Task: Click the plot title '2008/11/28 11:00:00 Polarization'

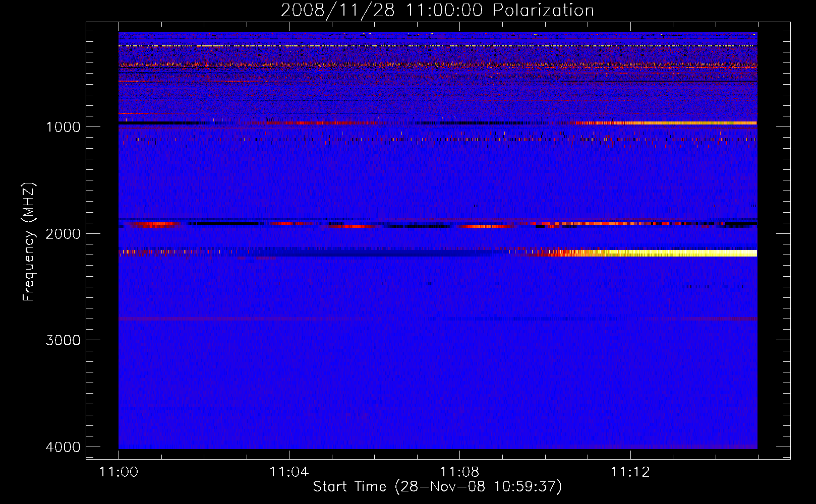Action: [437, 10]
